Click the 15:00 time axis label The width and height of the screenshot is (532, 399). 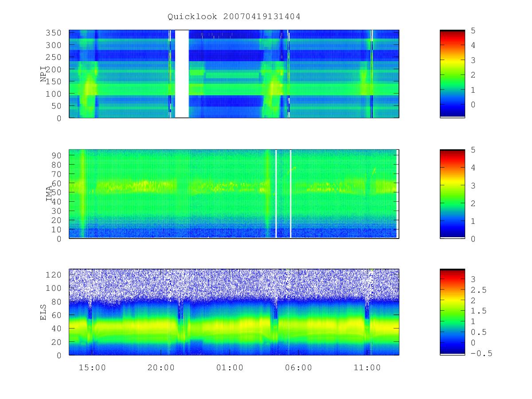(92, 368)
